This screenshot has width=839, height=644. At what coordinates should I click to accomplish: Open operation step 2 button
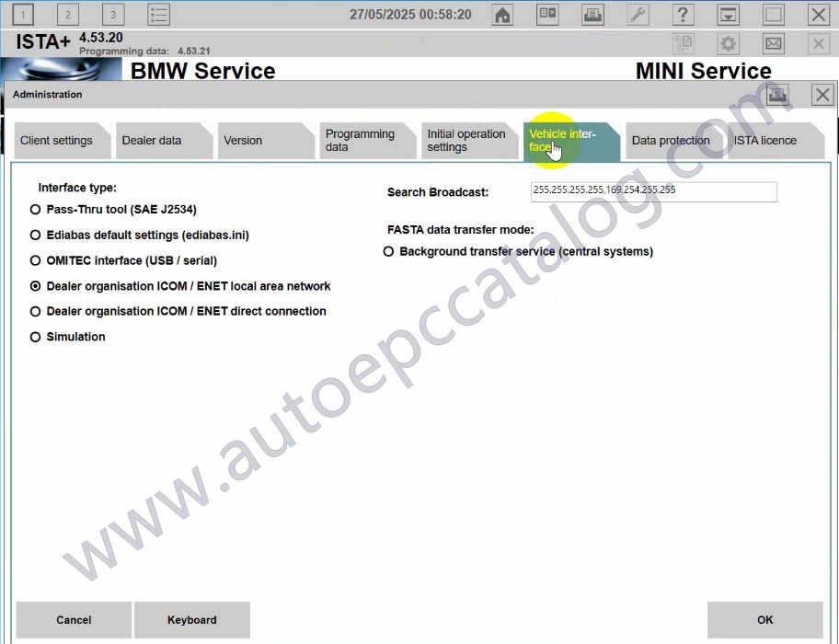click(x=67, y=15)
